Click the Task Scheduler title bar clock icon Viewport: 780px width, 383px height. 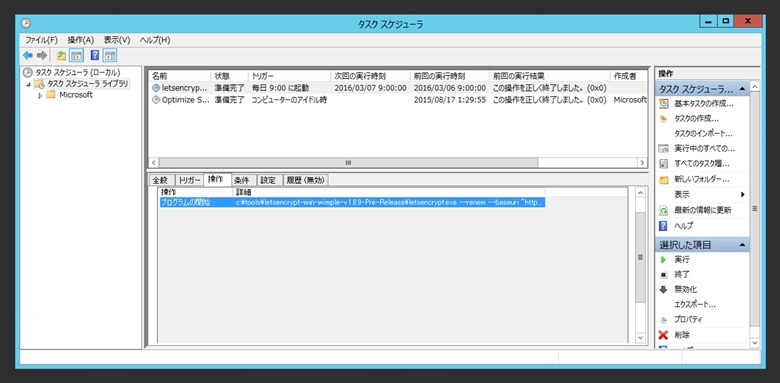(x=26, y=23)
